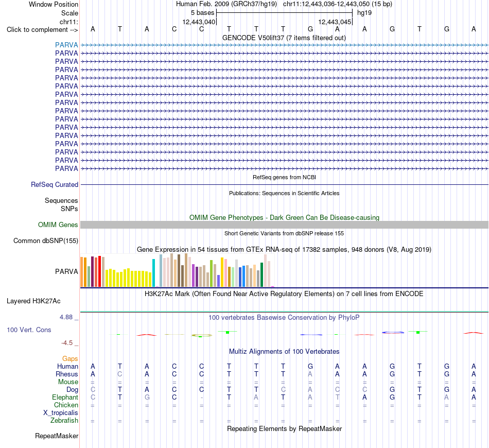This screenshot has width=489, height=448.
Task: Click the 'Click to complement -->' label
Action: (42, 30)
